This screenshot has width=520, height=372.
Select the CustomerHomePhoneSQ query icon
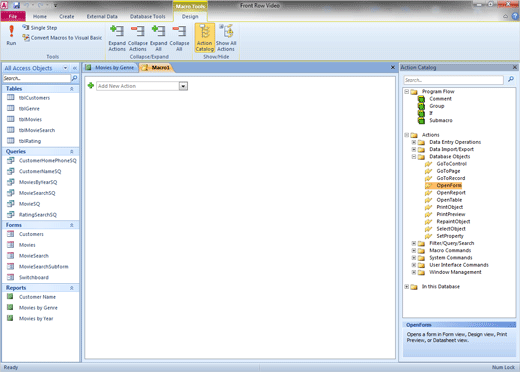click(x=11, y=160)
